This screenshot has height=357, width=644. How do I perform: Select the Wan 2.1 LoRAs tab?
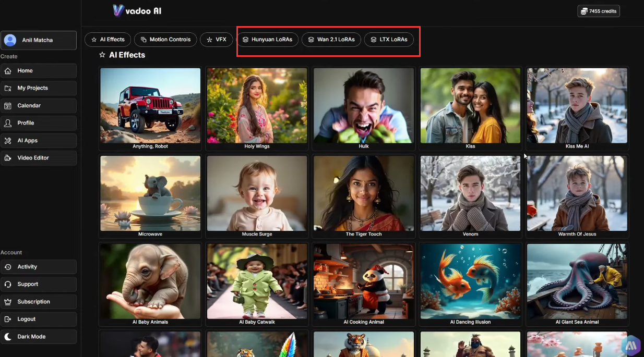click(331, 40)
